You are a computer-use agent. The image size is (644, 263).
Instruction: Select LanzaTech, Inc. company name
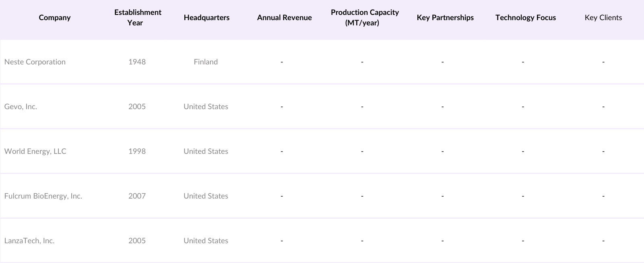pyautogui.click(x=29, y=241)
